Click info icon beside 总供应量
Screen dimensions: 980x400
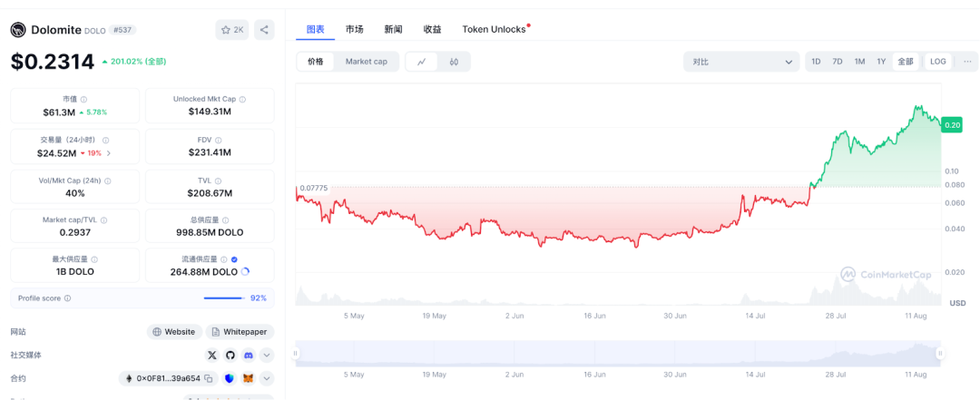click(225, 220)
